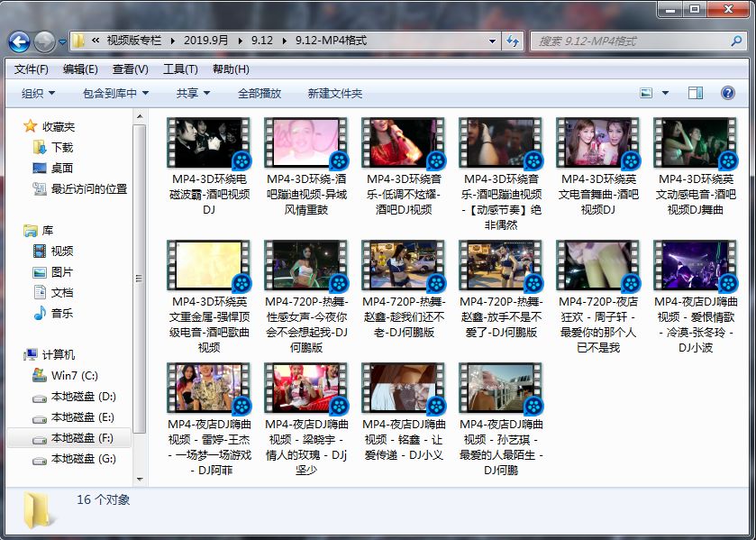Open the 帮助(H) menu
The width and height of the screenshot is (756, 540).
(231, 69)
